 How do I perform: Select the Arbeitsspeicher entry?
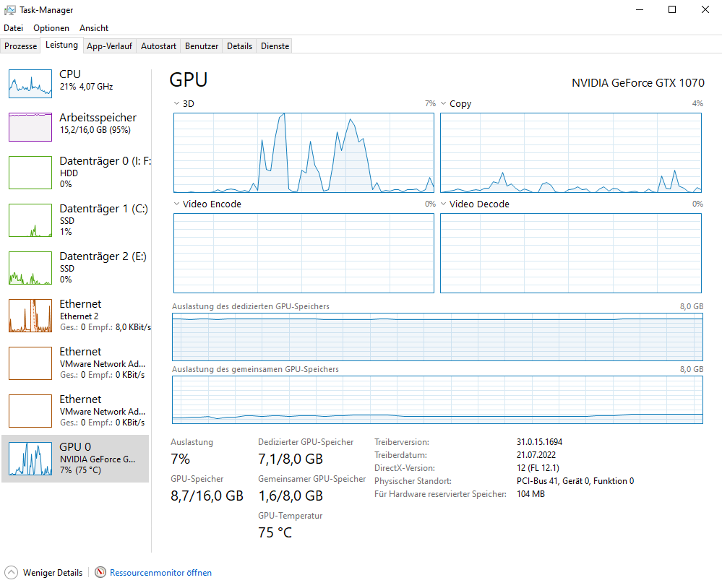[x=75, y=126]
